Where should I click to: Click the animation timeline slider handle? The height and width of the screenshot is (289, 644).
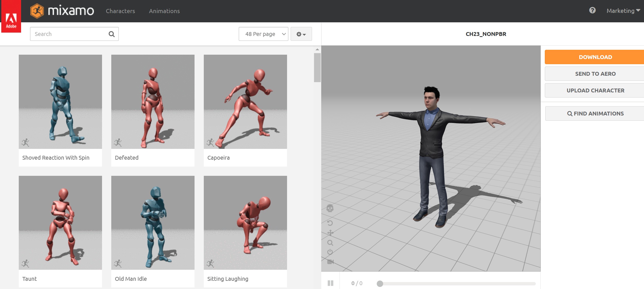(380, 284)
